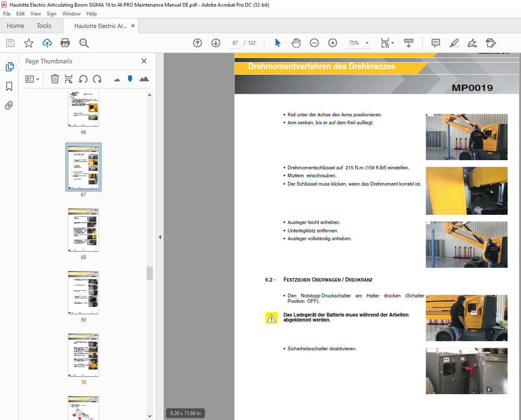The image size is (521, 420).
Task: Click the total pages 122 label
Action: [x=252, y=43]
